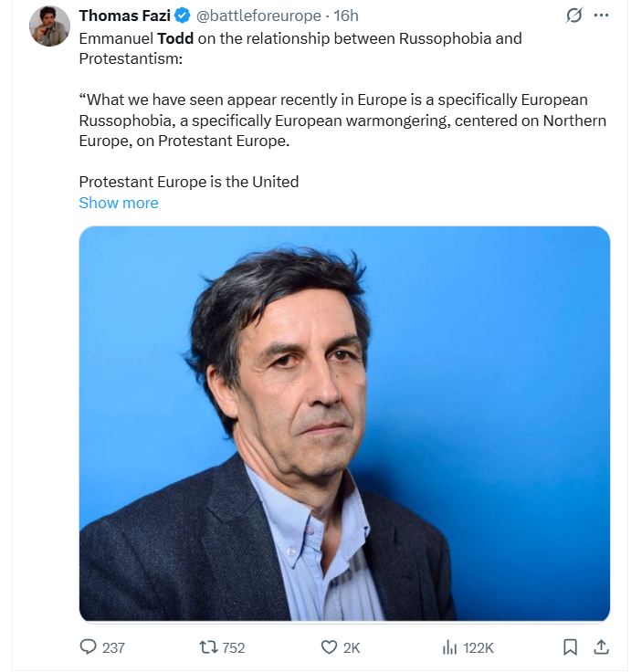This screenshot has width=631, height=672.
Task: Click the 237 replies count
Action: tap(113, 647)
